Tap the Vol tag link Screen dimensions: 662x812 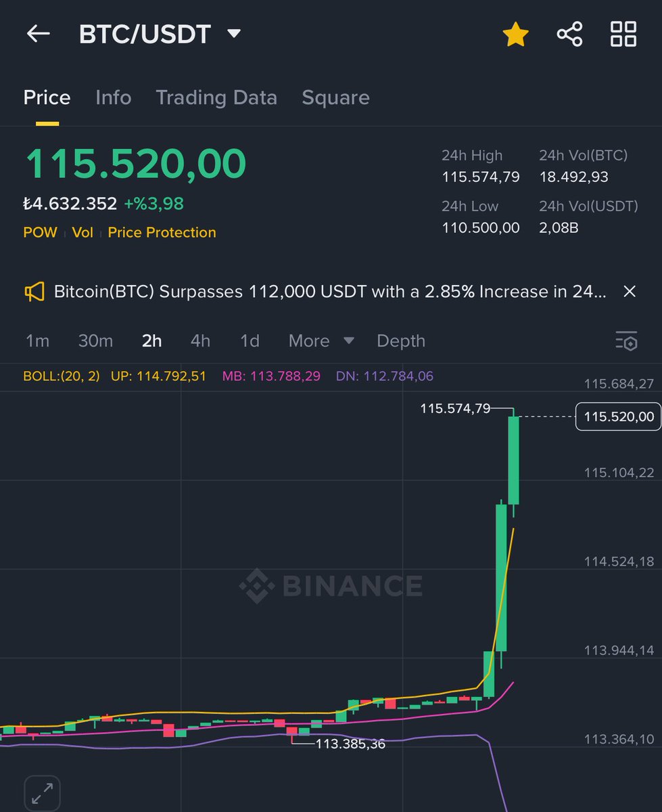[82, 232]
